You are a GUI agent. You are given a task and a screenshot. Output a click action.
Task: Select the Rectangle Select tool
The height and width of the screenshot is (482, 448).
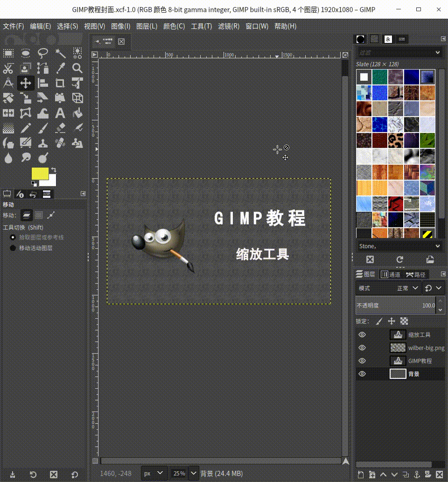[8, 53]
